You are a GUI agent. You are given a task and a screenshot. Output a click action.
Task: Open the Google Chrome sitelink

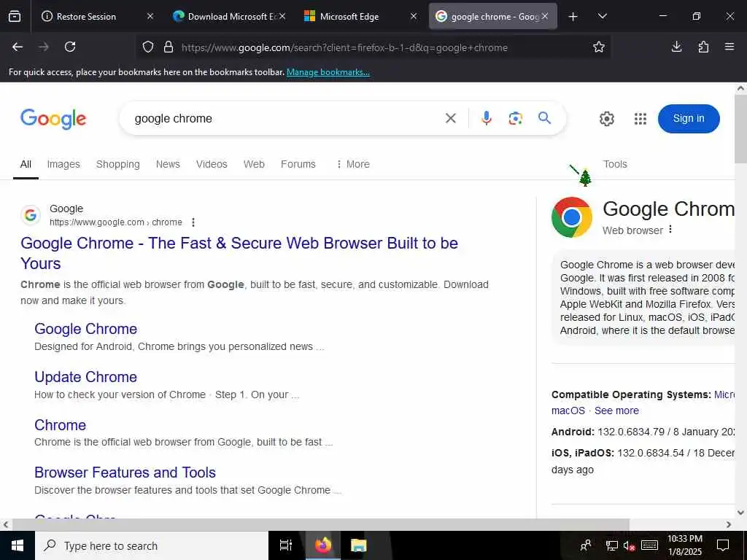pyautogui.click(x=86, y=329)
